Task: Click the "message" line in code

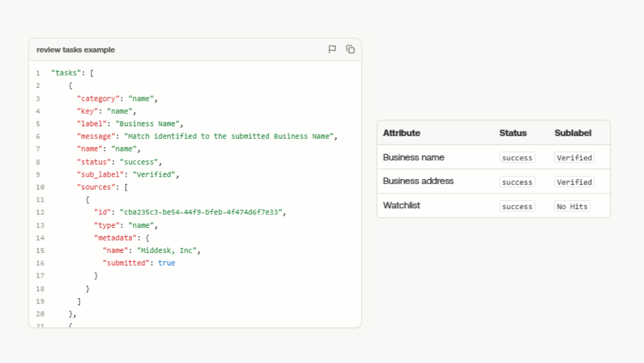Action: point(207,136)
